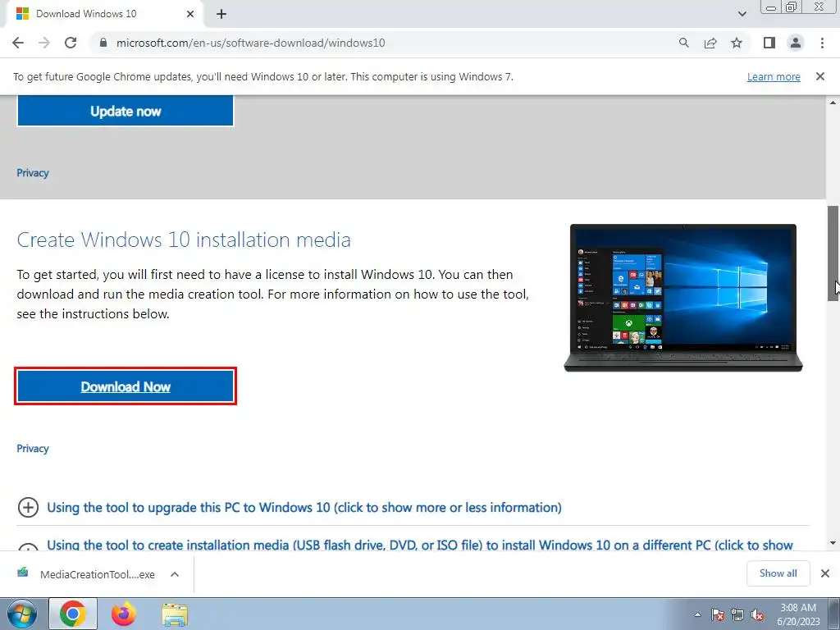Show hidden tray icons arrow

tap(697, 614)
